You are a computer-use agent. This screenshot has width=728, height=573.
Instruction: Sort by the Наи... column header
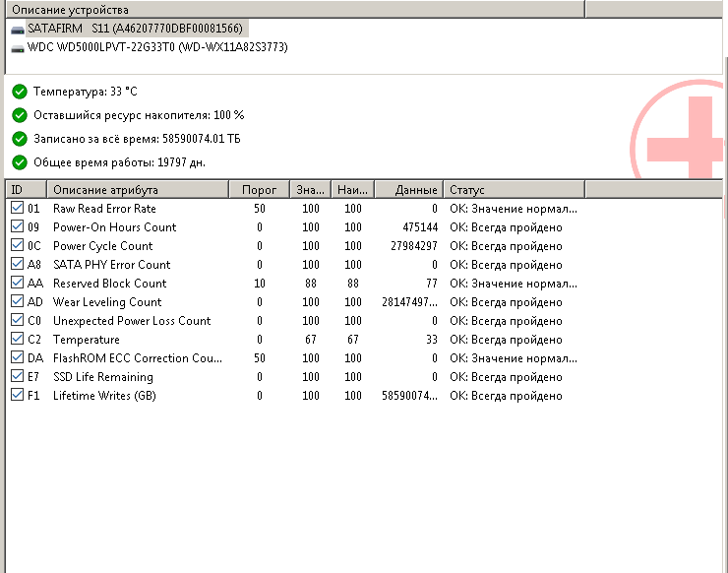coord(352,190)
